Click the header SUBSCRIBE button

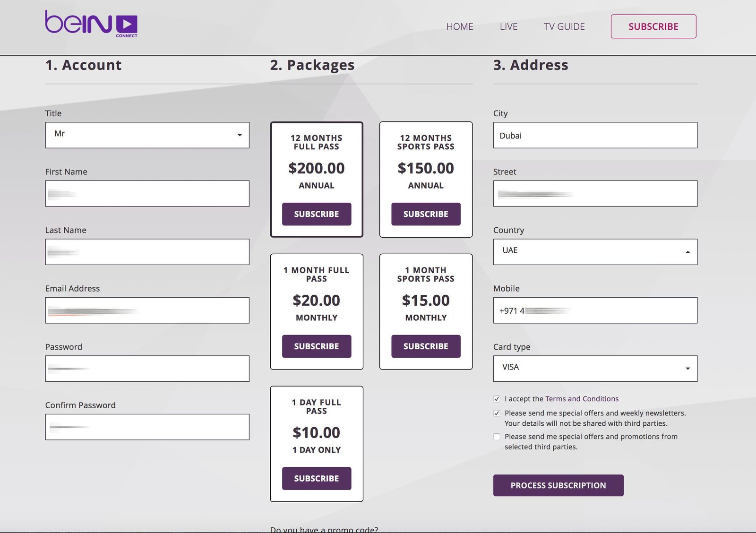pos(653,26)
